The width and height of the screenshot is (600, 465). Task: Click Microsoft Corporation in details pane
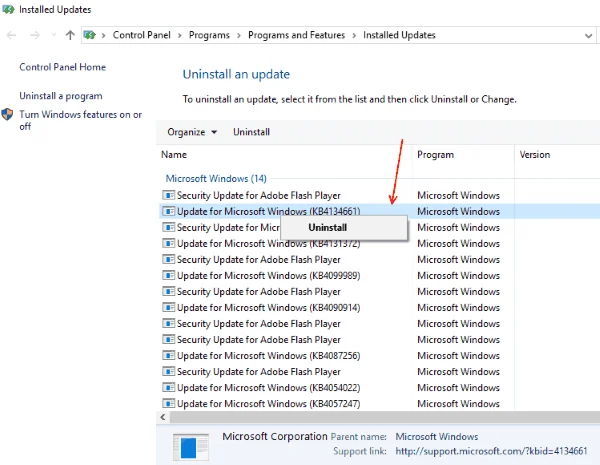point(275,436)
